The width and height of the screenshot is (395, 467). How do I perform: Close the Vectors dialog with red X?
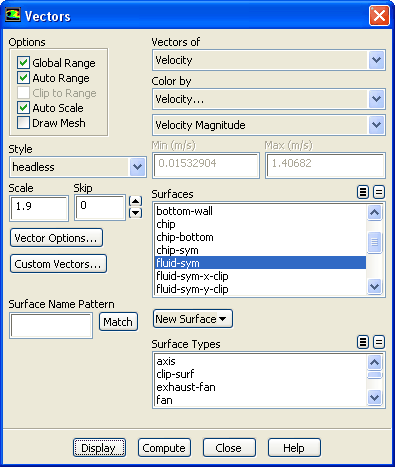tap(379, 15)
